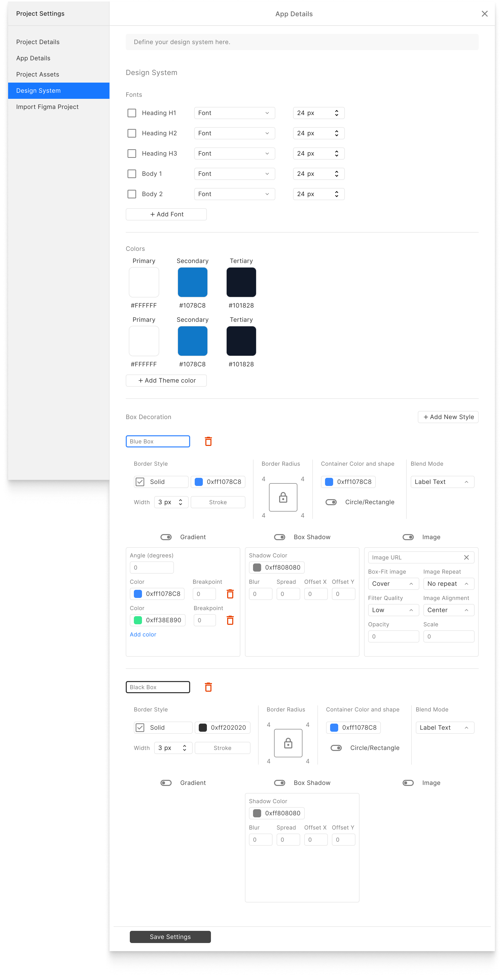
Task: Remove the 0xff38E890 gradient color
Action: coord(230,620)
